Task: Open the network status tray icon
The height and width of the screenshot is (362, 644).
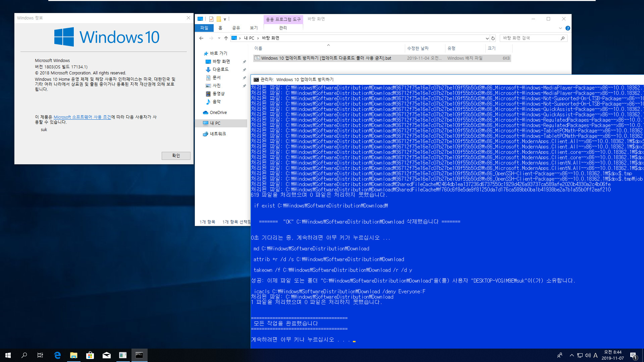Action: pyautogui.click(x=580, y=355)
